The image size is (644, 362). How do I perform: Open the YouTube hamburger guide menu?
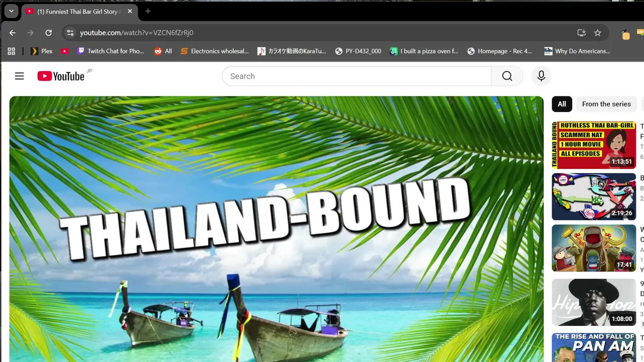(20, 76)
